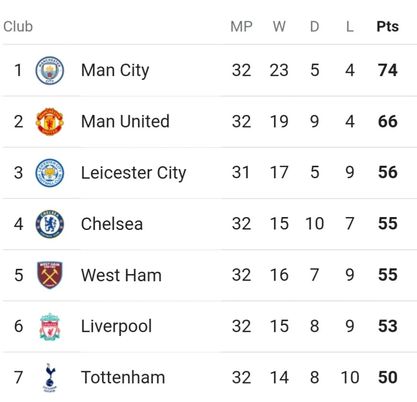Screen dimensions: 417x402
Task: Click the D column header
Action: (x=314, y=27)
